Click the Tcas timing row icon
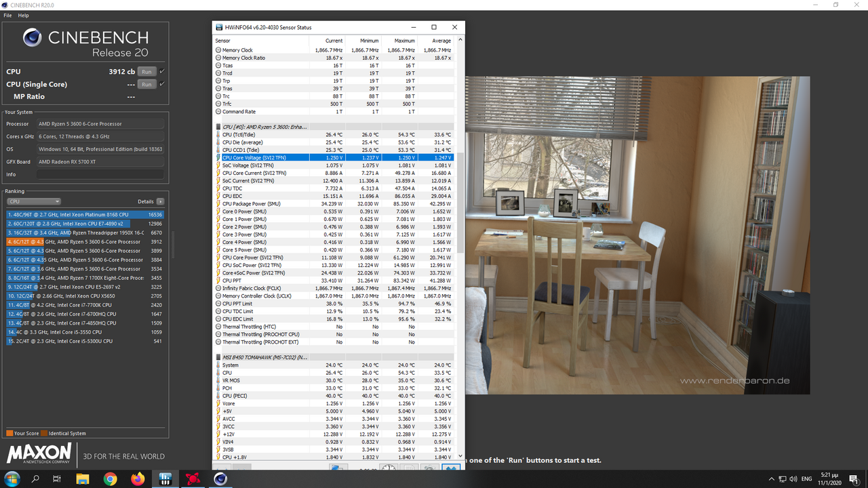Viewport: 868px width, 488px height. click(x=218, y=66)
